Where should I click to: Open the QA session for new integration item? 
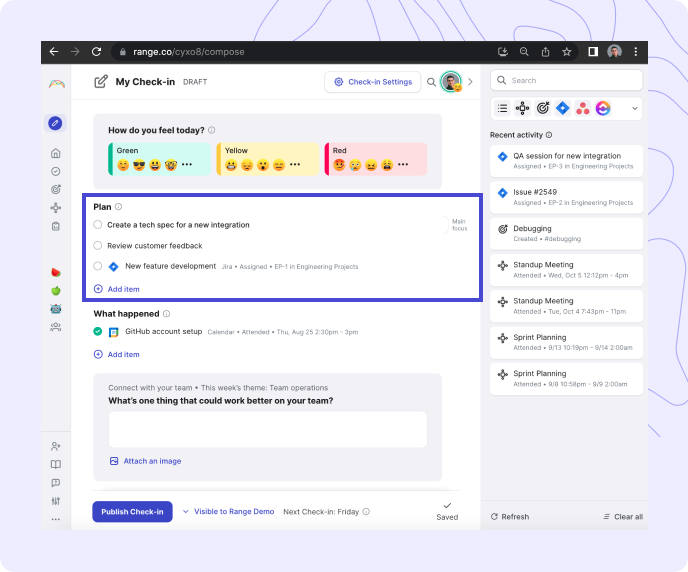(566, 161)
